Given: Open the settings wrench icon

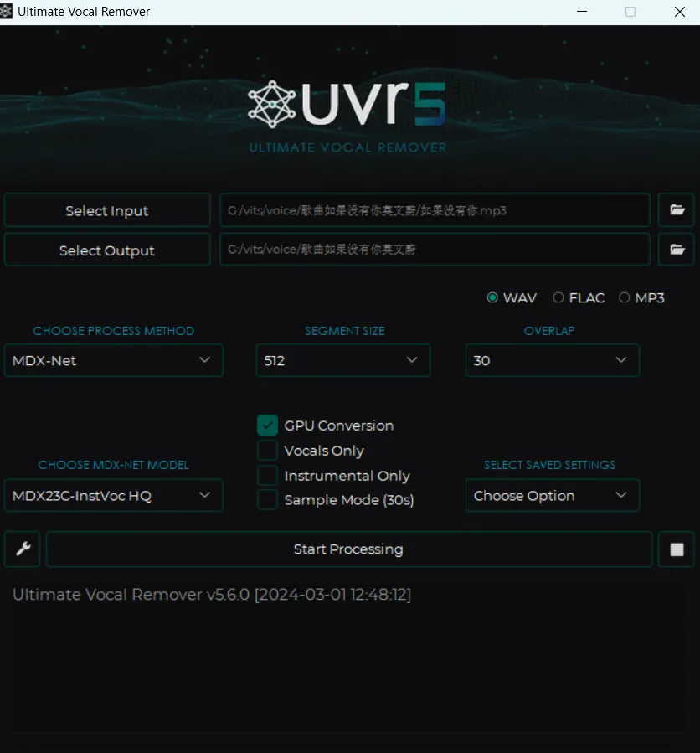Looking at the screenshot, I should [22, 549].
